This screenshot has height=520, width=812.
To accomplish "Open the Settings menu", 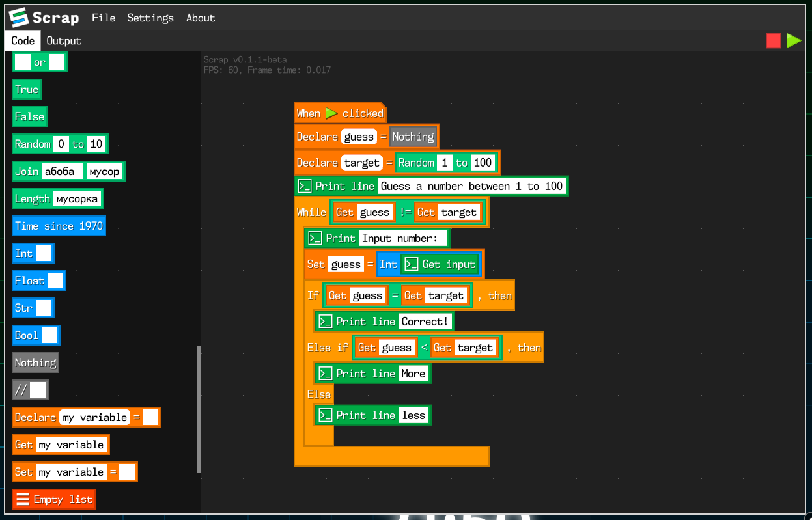I will pos(150,18).
